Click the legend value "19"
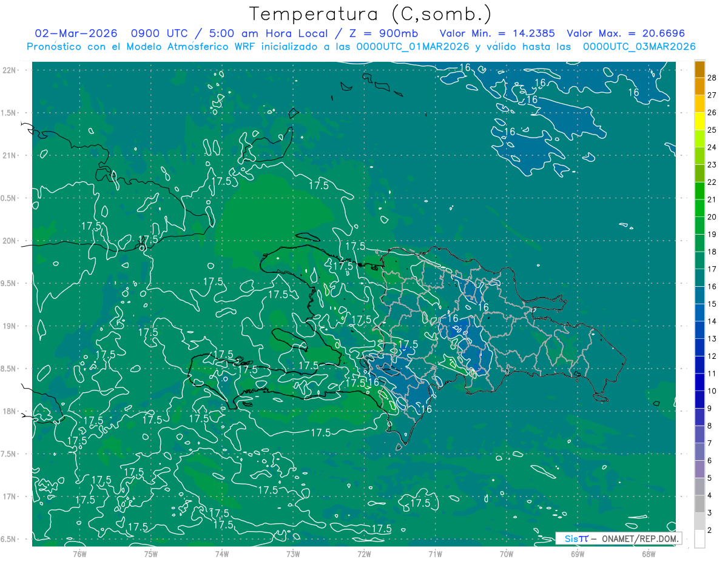 click(712, 235)
